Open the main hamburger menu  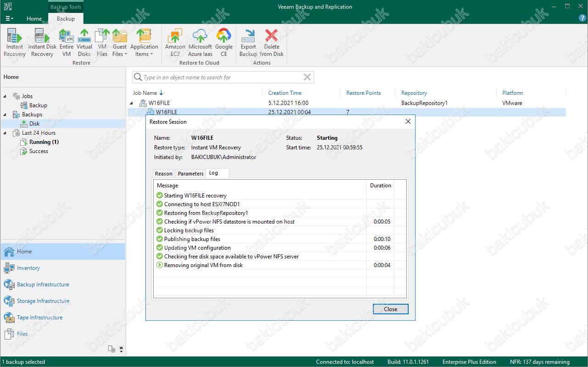(x=9, y=18)
